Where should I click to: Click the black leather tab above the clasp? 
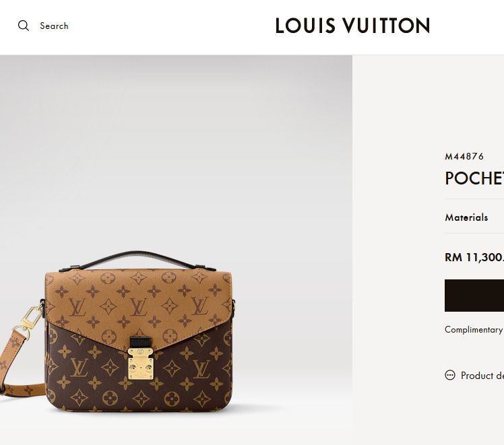140,342
